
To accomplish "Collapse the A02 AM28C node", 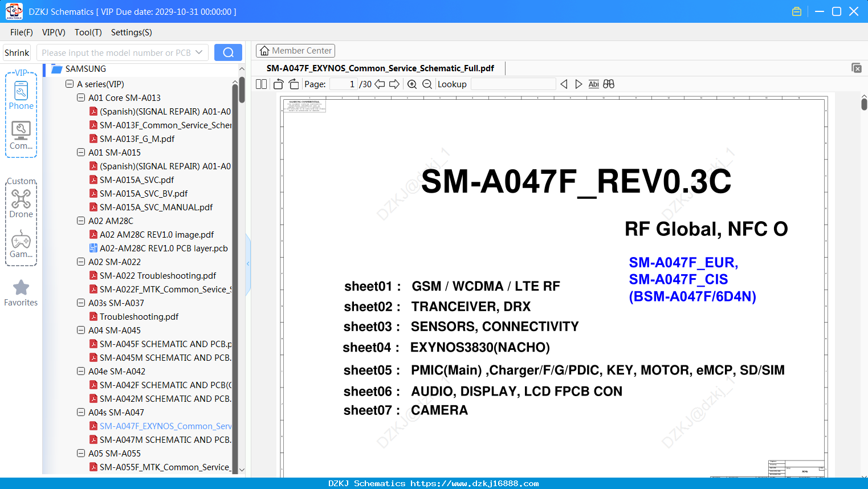I will coord(81,221).
